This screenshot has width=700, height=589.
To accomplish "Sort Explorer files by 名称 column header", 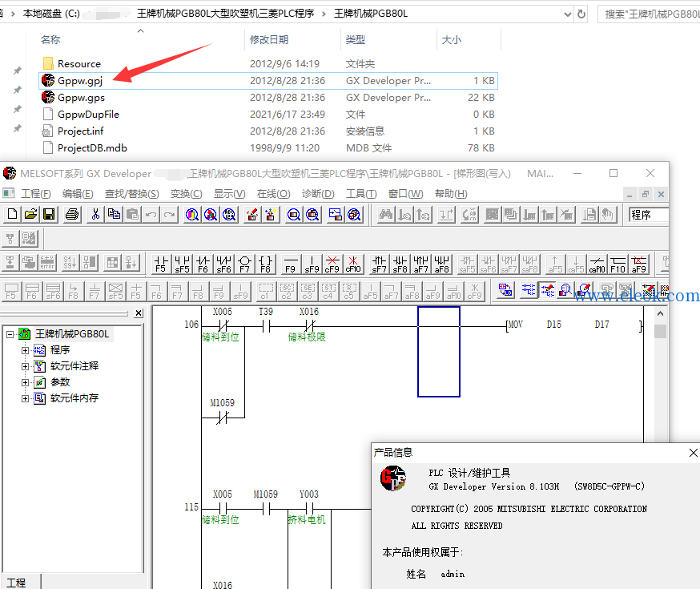I will click(50, 40).
